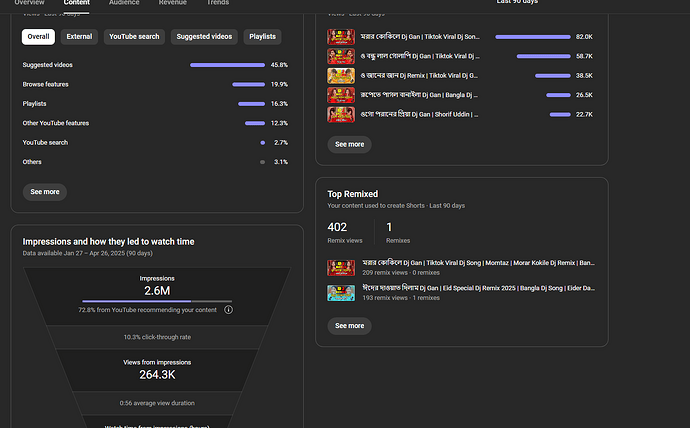The image size is (690, 428).
Task: Click the 193 remix views · 1 remixes text
Action: pos(401,298)
